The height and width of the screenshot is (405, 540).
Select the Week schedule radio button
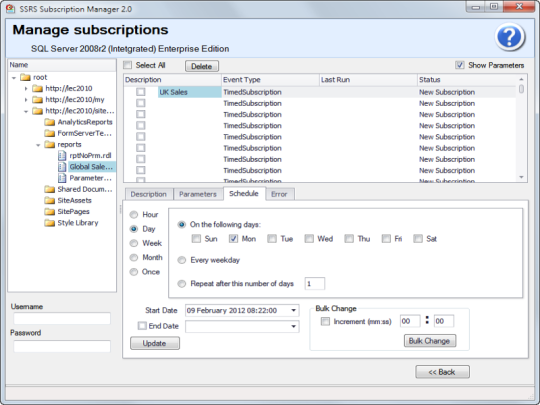(134, 243)
